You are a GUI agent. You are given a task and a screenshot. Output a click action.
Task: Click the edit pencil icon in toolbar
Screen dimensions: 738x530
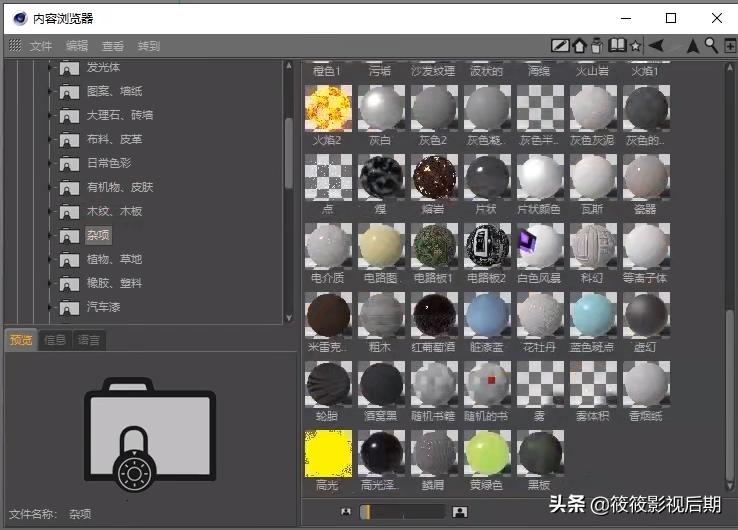pos(560,46)
